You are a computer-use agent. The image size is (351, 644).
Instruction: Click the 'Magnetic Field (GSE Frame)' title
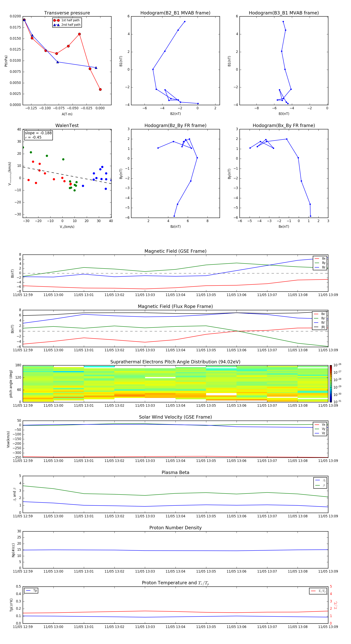(x=175, y=251)
